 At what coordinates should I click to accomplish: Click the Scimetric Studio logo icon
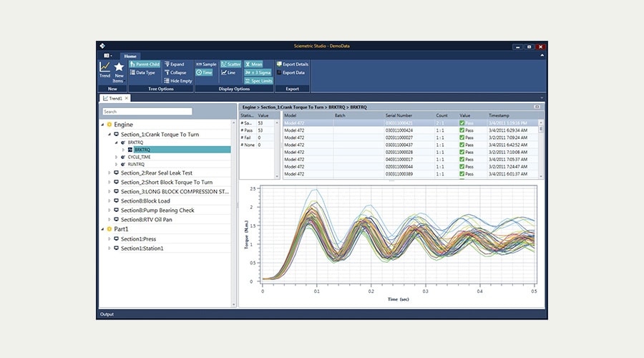coord(102,46)
